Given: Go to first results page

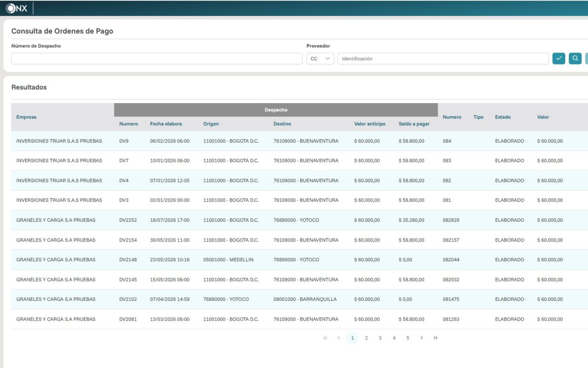Looking at the screenshot, I should tap(325, 338).
